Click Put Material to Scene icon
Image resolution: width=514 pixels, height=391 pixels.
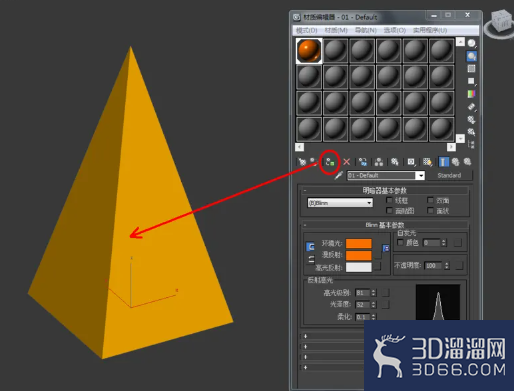point(313,162)
